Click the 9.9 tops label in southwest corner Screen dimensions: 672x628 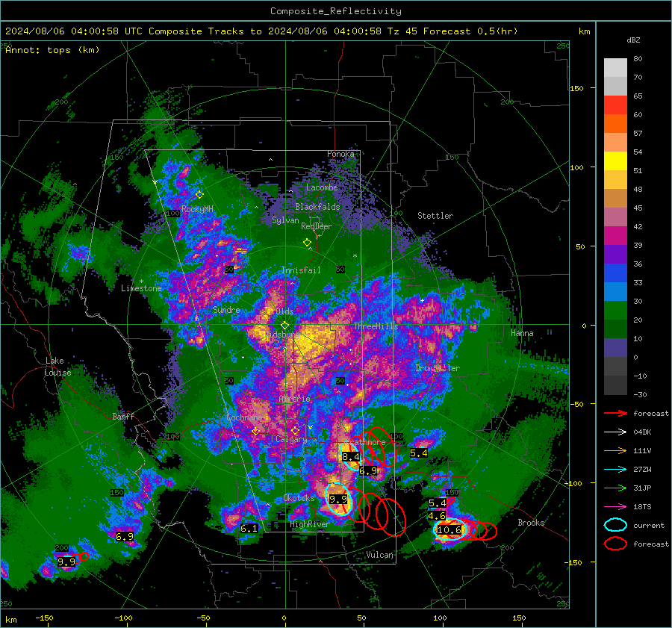pyautogui.click(x=66, y=562)
